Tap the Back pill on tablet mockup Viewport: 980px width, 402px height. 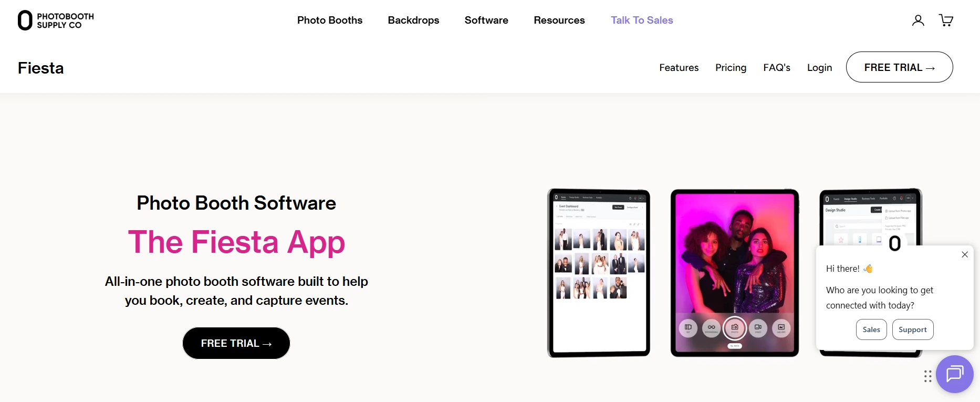735,346
